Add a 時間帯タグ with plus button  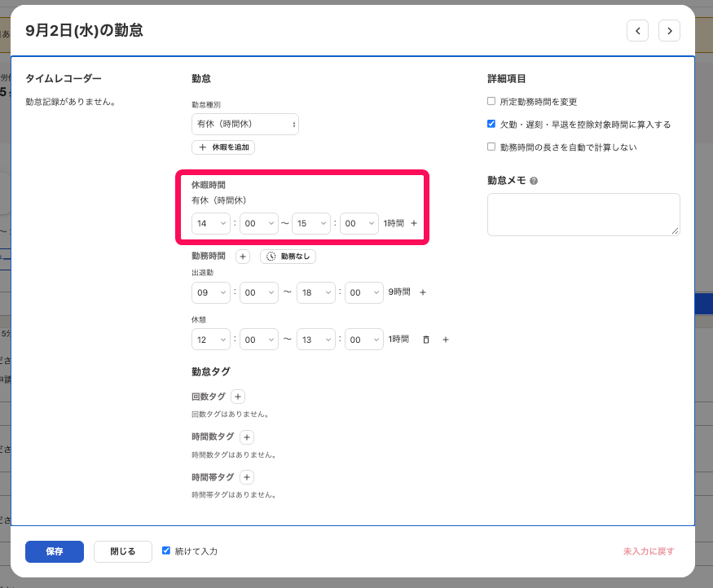coord(247,477)
